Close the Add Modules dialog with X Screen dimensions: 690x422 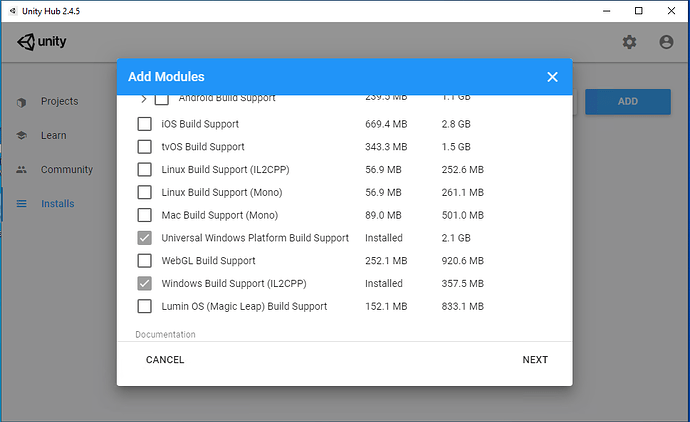click(x=552, y=77)
